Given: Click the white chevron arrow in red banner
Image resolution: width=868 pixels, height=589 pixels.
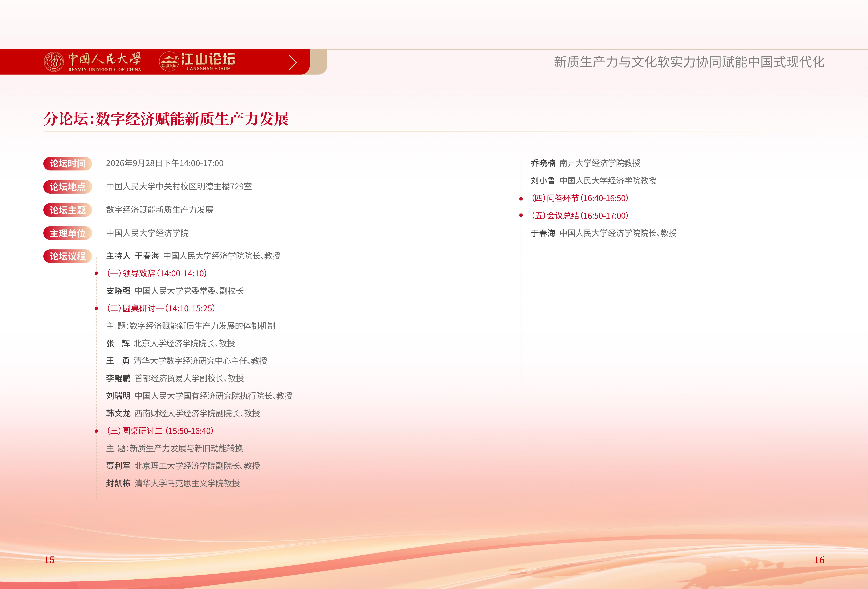Looking at the screenshot, I should pyautogui.click(x=293, y=62).
